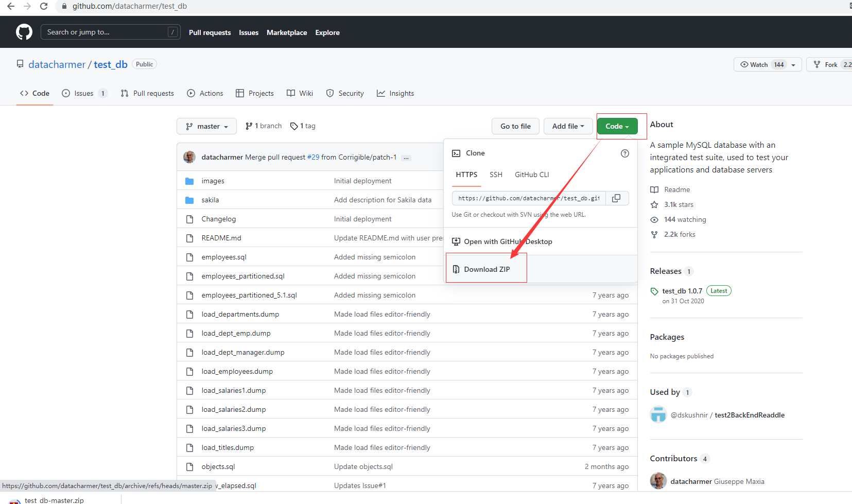This screenshot has height=504, width=852.
Task: Reload the page with browser refresh icon
Action: [44, 6]
